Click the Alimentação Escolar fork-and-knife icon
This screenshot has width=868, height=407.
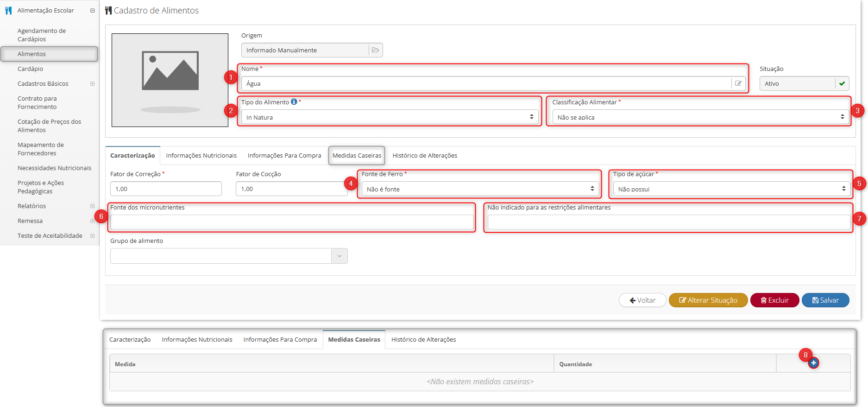[x=8, y=10]
